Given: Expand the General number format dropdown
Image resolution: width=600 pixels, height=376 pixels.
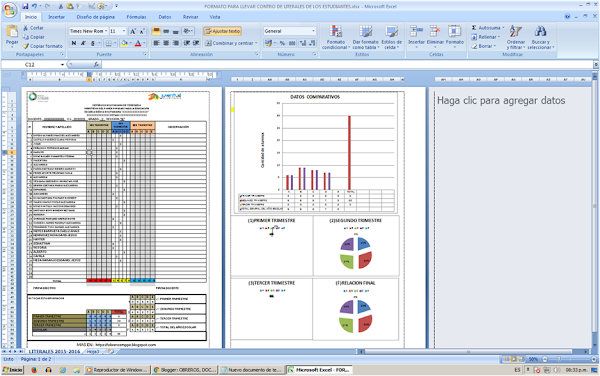Looking at the screenshot, I should click(x=314, y=31).
